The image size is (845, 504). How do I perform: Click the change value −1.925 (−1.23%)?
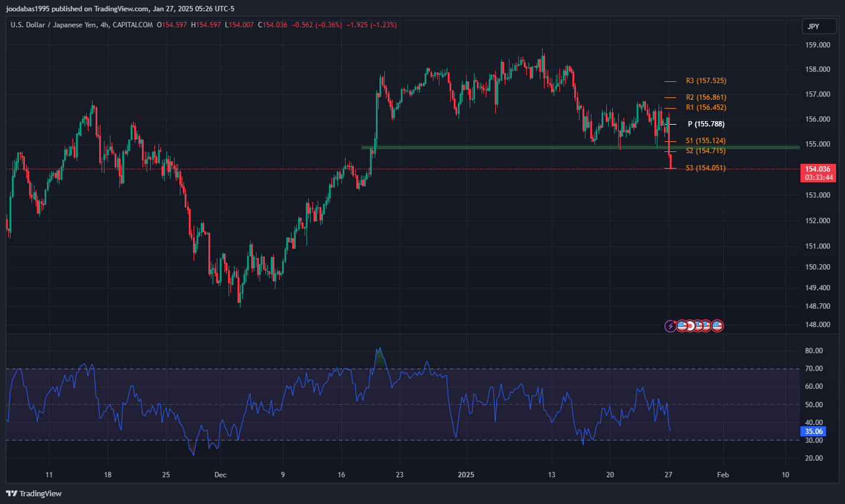372,25
